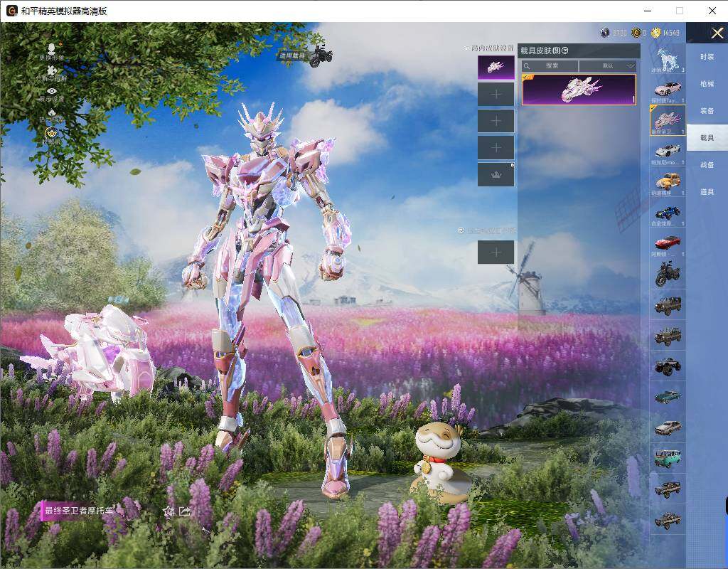
Task: Click the 适用载具 applicable vehicle motorcycle icon
Action: (320, 55)
